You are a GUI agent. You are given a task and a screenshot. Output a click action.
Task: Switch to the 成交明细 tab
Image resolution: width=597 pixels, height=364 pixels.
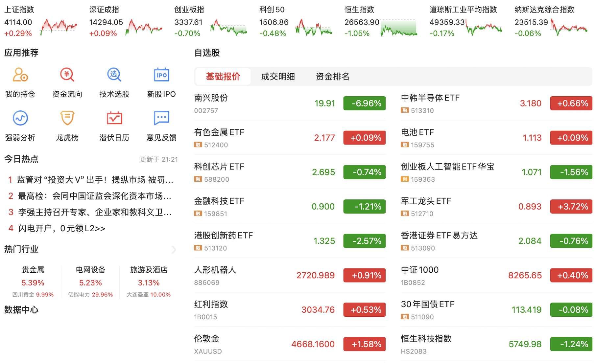pyautogui.click(x=278, y=77)
